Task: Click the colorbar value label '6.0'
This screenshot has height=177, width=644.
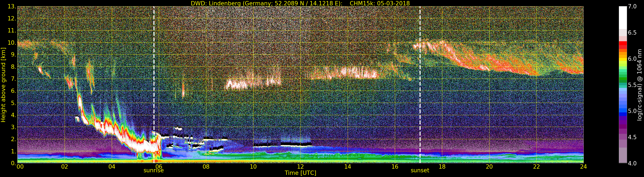Action: (632, 59)
